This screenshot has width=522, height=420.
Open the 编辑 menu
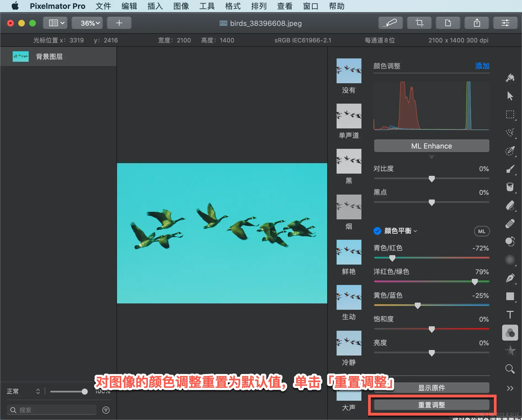pos(129,6)
